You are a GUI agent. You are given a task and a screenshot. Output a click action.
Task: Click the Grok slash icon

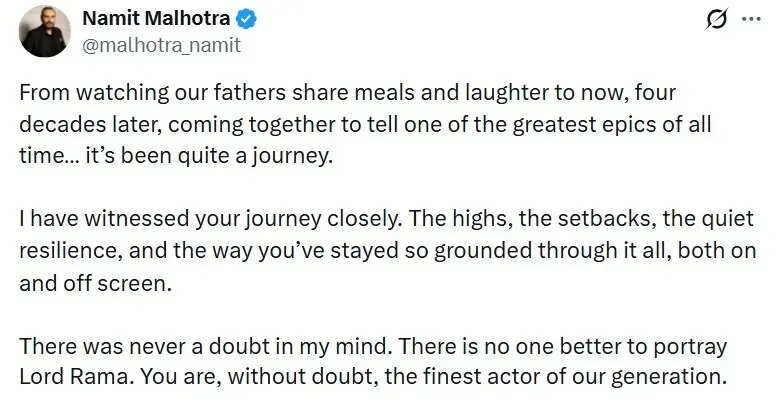pos(716,19)
